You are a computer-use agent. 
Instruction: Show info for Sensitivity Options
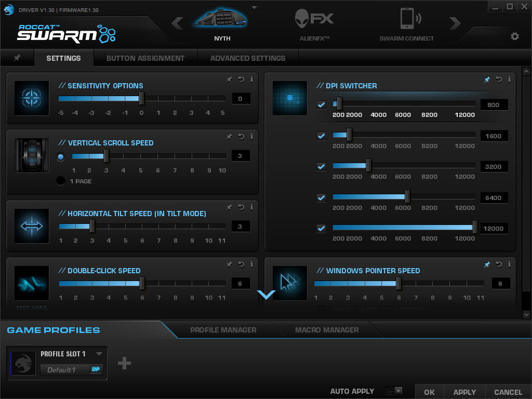click(251, 79)
